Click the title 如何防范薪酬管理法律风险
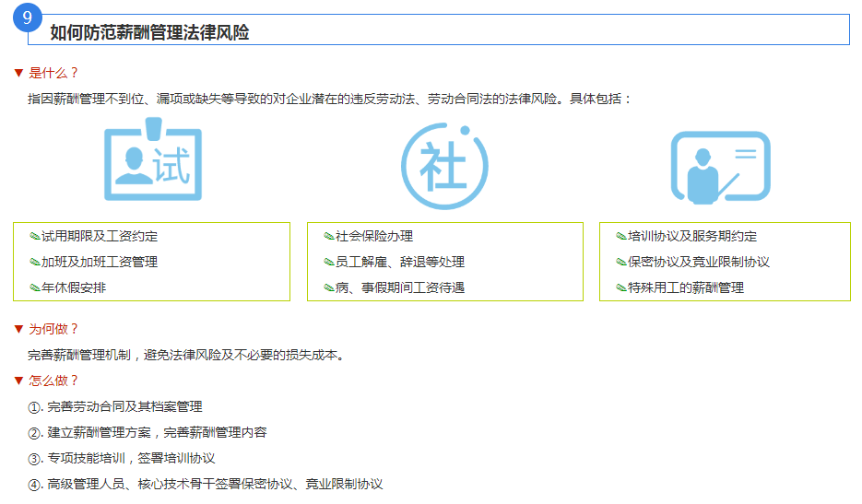Image resolution: width=862 pixels, height=504 pixels. click(149, 33)
